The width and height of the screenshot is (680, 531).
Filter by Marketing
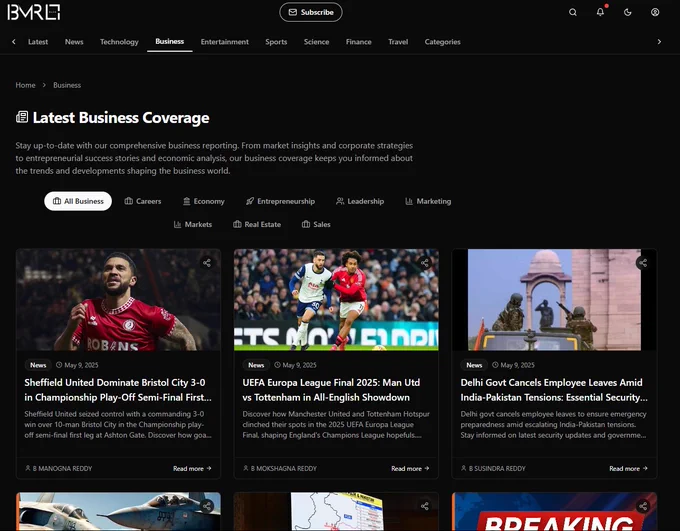point(428,201)
